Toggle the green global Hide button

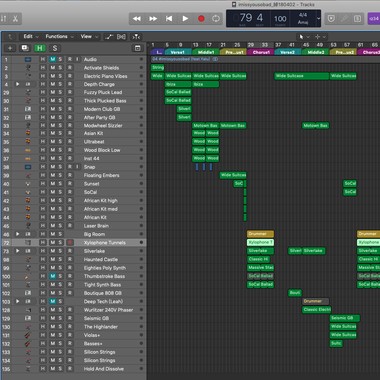point(40,48)
